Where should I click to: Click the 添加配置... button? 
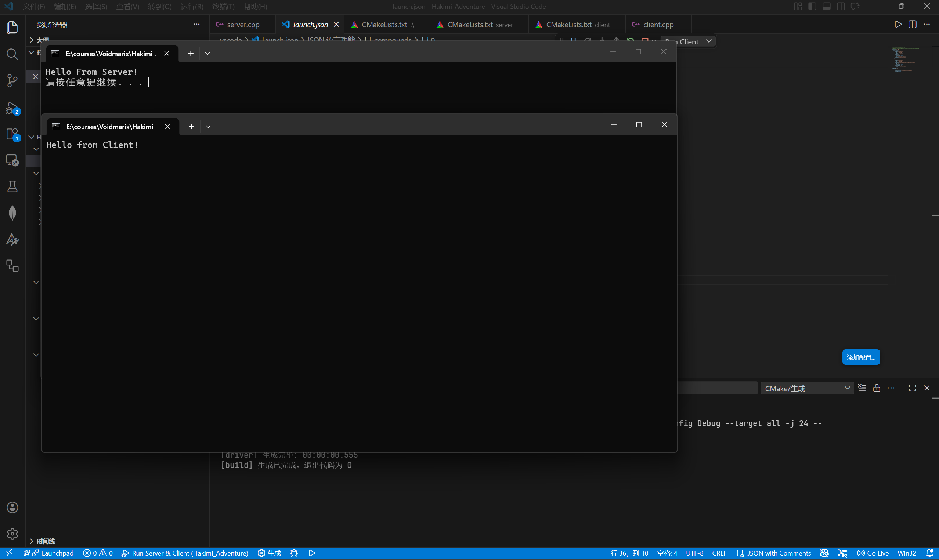[x=861, y=357]
